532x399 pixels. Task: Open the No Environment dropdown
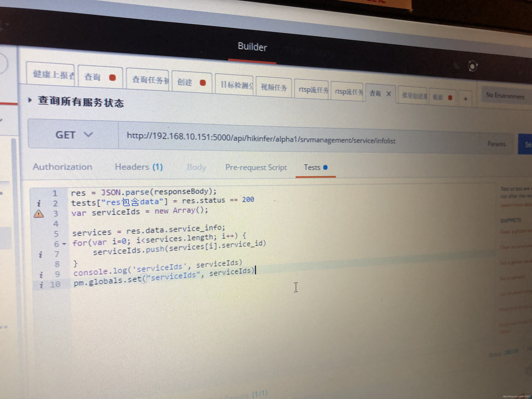pos(506,96)
